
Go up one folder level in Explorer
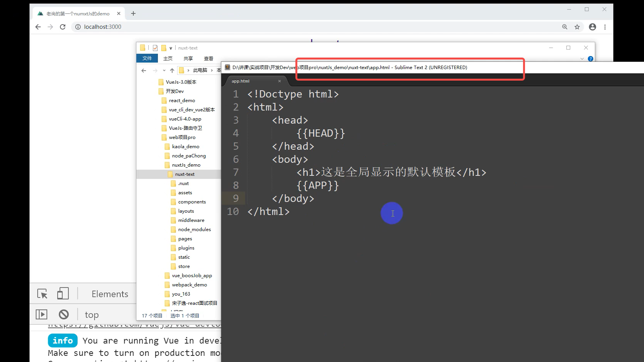click(172, 70)
